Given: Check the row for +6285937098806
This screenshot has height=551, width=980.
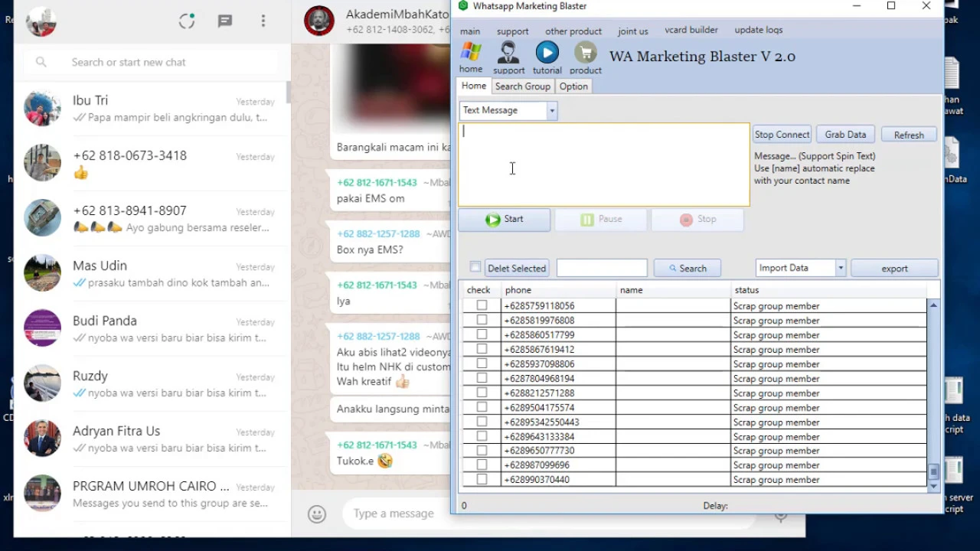Looking at the screenshot, I should [x=482, y=364].
